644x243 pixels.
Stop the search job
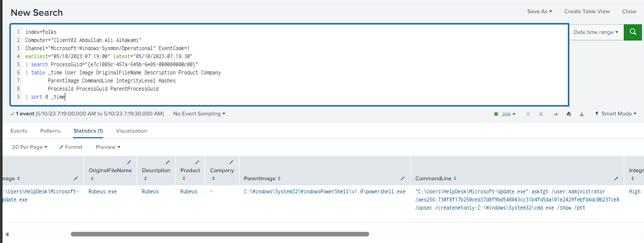pyautogui.click(x=541, y=114)
